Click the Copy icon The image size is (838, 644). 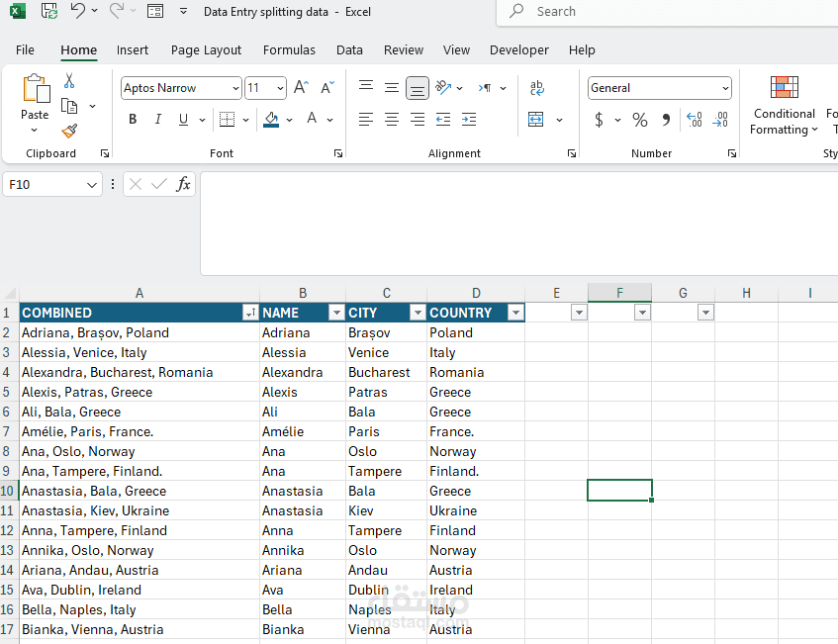click(x=69, y=106)
